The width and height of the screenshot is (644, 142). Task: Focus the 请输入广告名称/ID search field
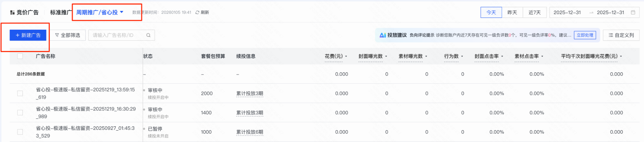point(121,35)
